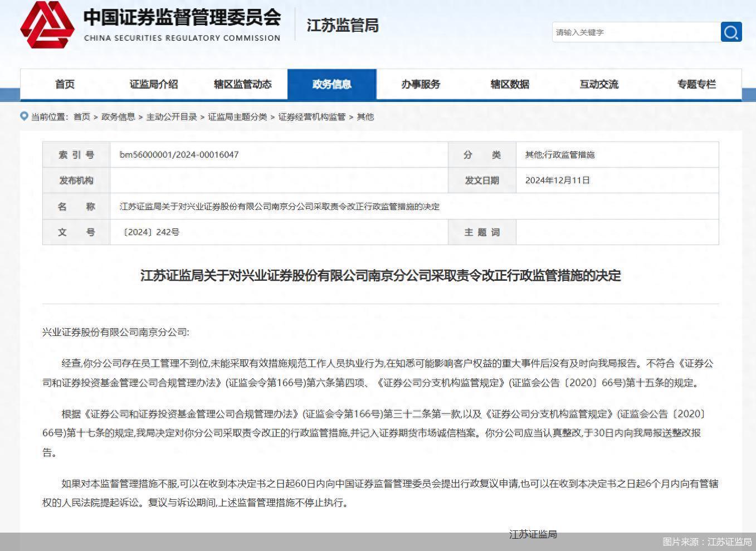
Task: Click the English CHINA SECURITIES REGULATORY COMMISSION text
Action: pyautogui.click(x=182, y=38)
